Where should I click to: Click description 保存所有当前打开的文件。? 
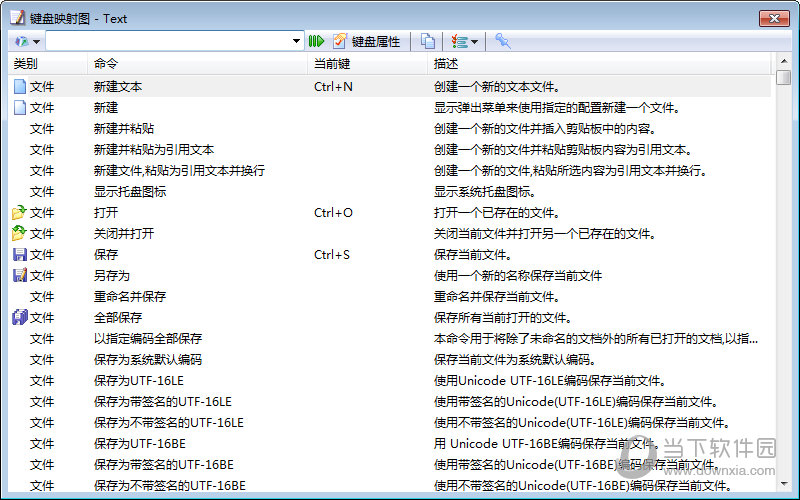[503, 317]
